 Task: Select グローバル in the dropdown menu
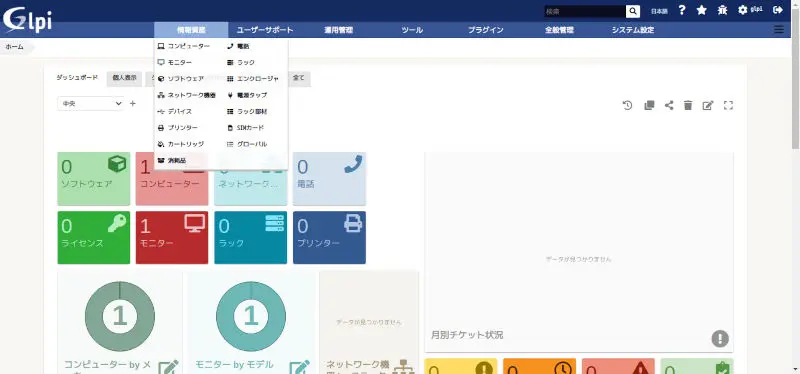246,144
